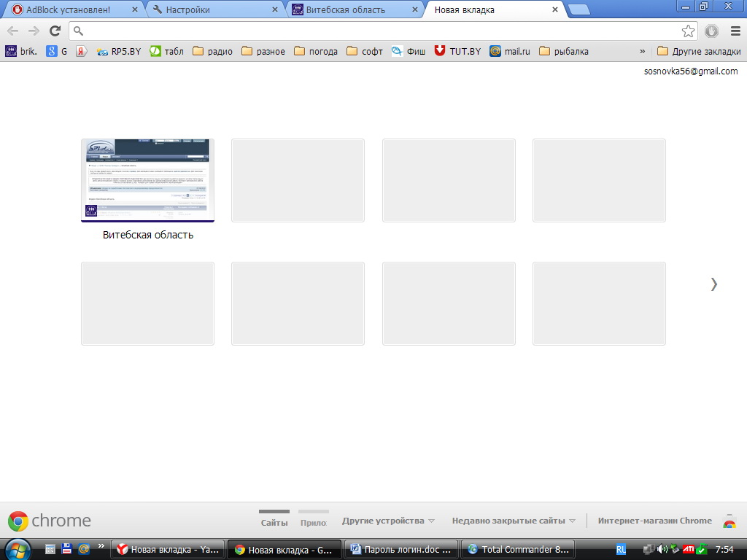Open the Витебская область thumbnail

coord(147,180)
